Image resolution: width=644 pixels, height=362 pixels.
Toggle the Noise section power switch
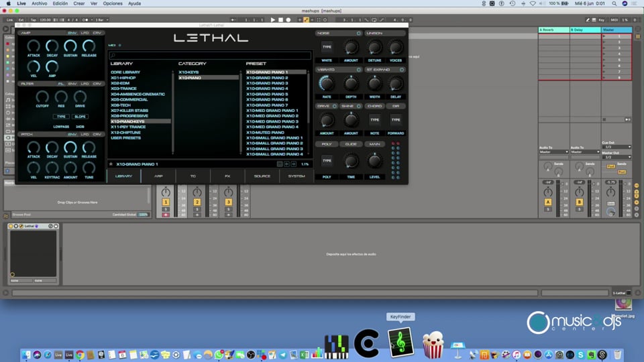click(358, 34)
